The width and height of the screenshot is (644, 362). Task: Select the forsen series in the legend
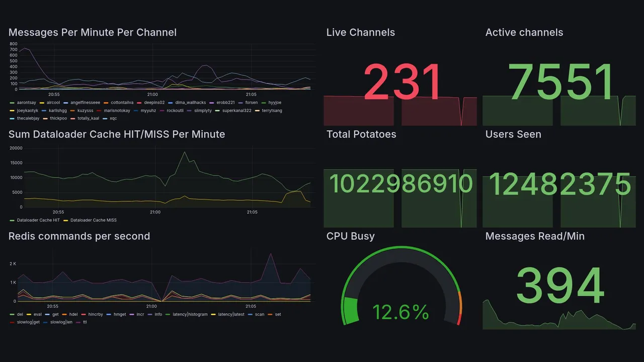click(x=248, y=103)
